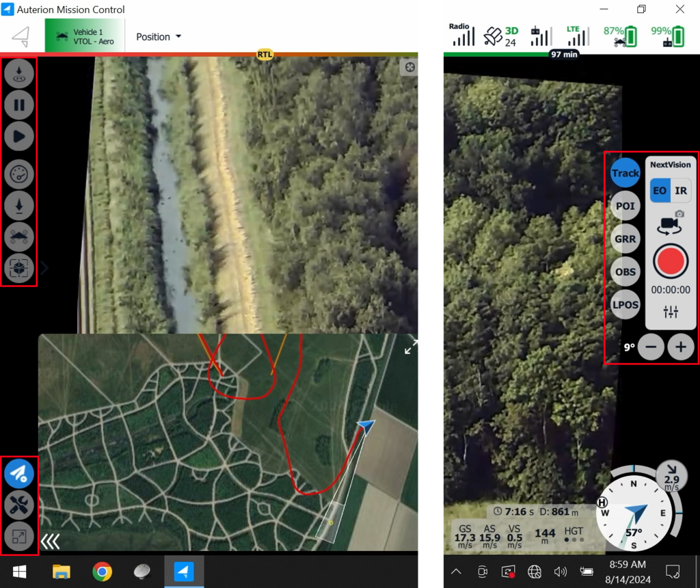Image resolution: width=700 pixels, height=588 pixels.
Task: Pause the mission with the pause button
Action: click(x=19, y=105)
